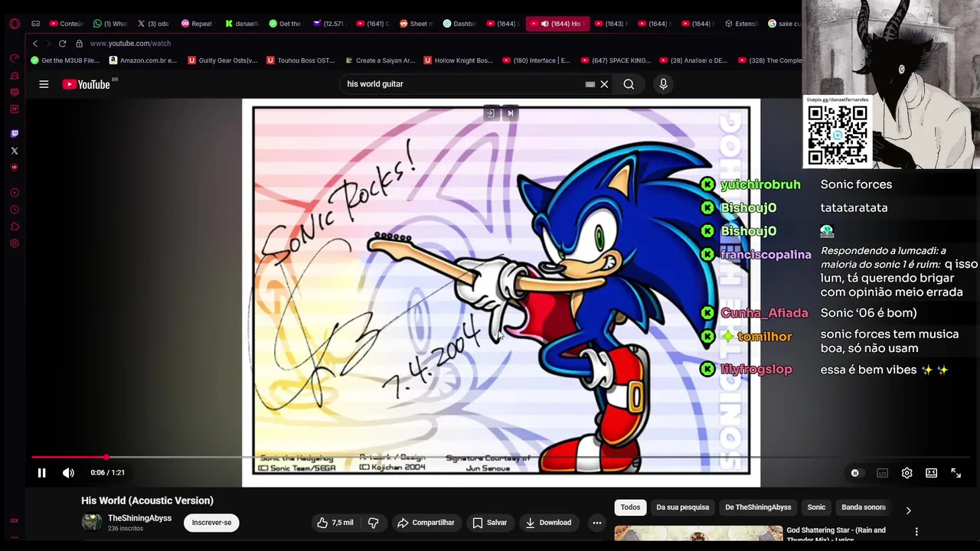This screenshot has height=551, width=980.
Task: Mute the video volume
Action: [68, 473]
